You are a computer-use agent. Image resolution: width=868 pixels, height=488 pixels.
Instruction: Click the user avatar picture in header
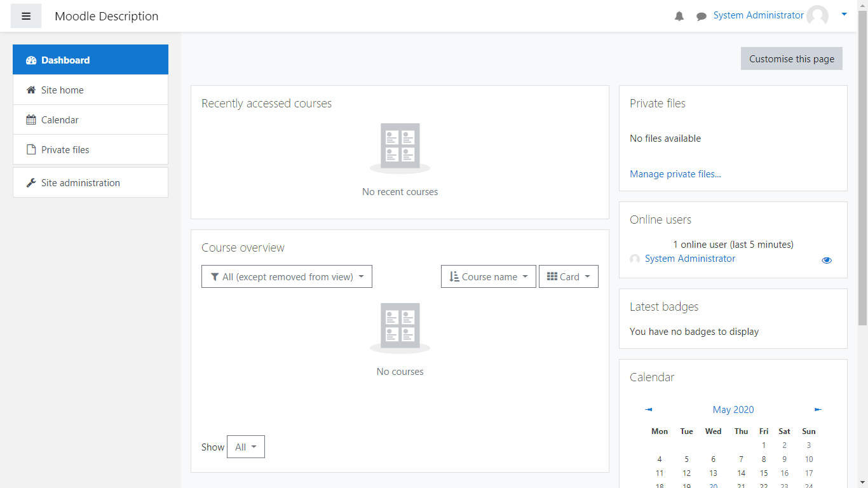(x=817, y=16)
